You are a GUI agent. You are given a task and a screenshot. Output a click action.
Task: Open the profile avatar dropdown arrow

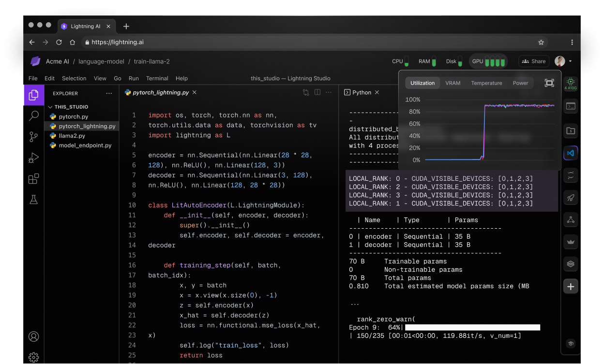tap(571, 61)
